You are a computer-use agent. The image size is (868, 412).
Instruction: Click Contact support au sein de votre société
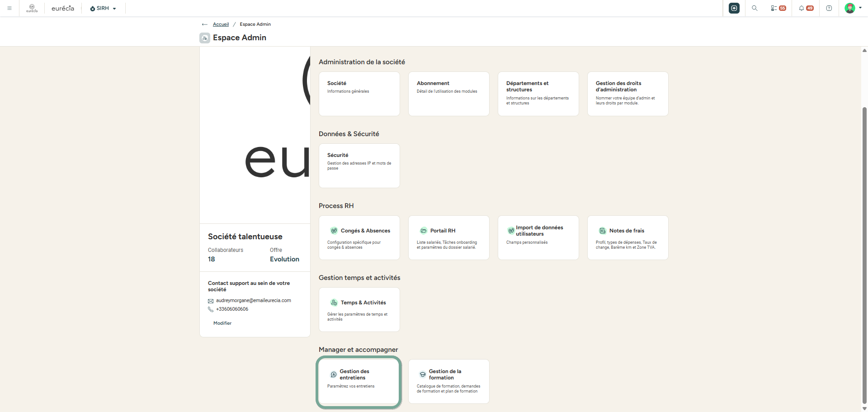pos(249,286)
